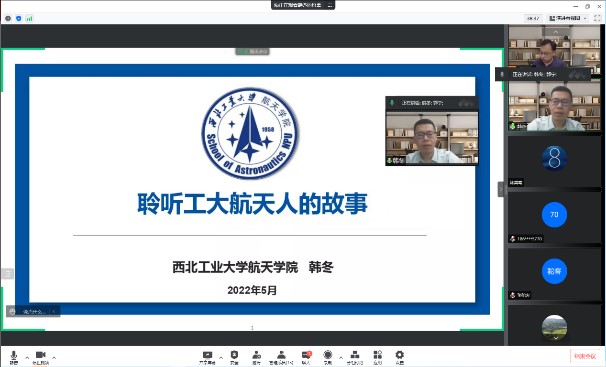Viewport: 606px width, 367px height.
Task: Open the Chat panel with red notification badge
Action: click(306, 357)
